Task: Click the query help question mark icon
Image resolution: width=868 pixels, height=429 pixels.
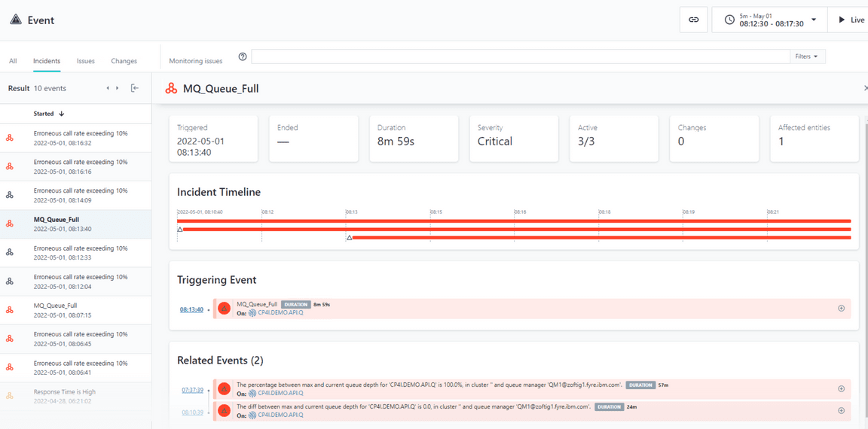Action: 243,56
